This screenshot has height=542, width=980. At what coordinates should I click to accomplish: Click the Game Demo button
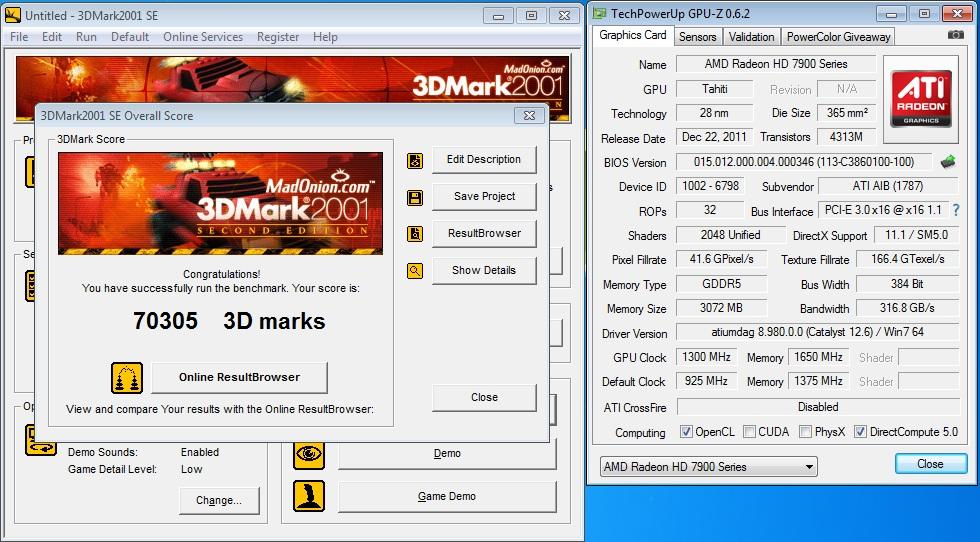[447, 496]
